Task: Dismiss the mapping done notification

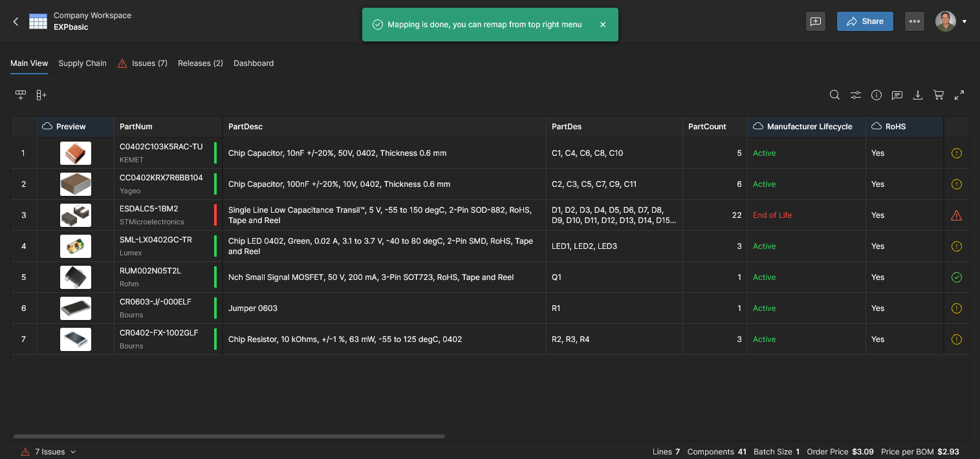Action: coord(603,25)
